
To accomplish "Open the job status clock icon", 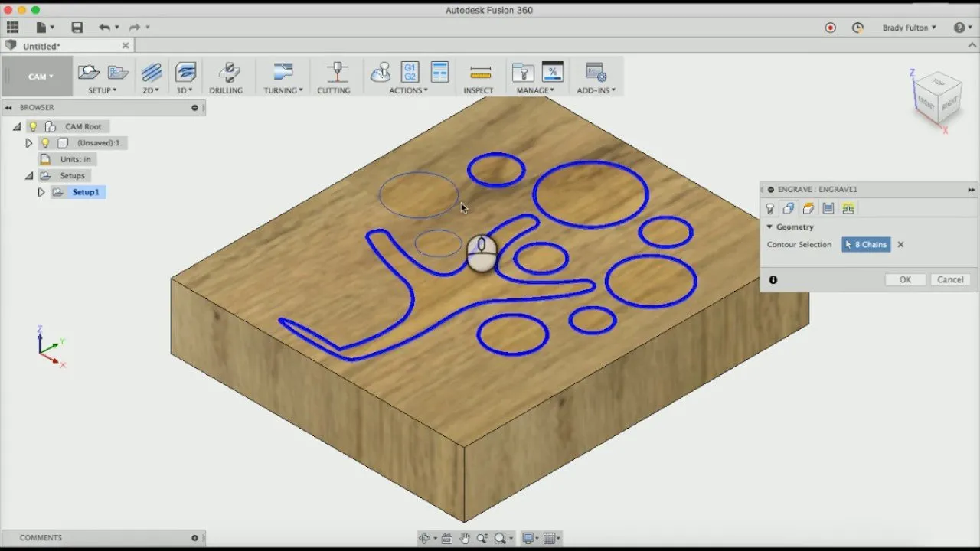I will coord(857,28).
